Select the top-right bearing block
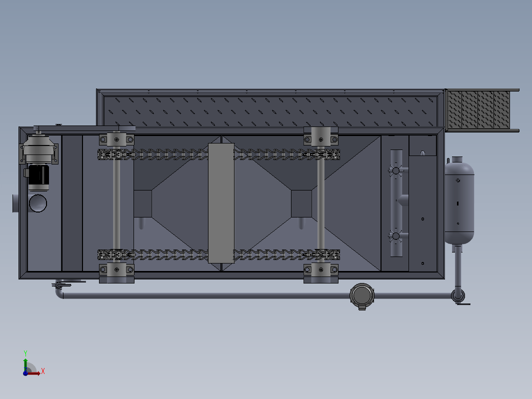 [x=320, y=136]
